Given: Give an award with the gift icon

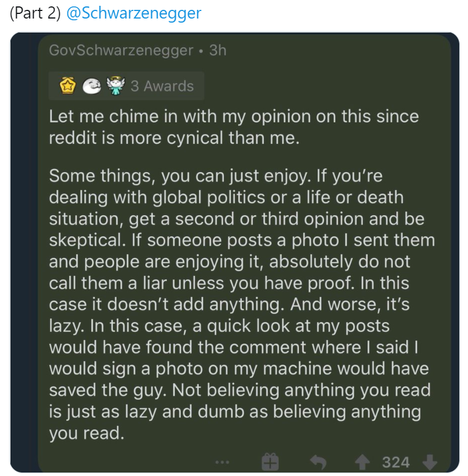Looking at the screenshot, I should point(270,462).
